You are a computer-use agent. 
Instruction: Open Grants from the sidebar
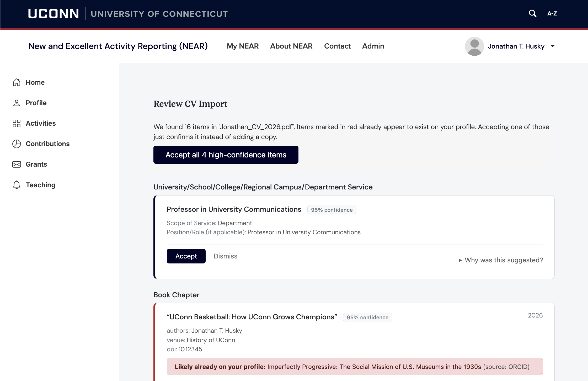36,164
